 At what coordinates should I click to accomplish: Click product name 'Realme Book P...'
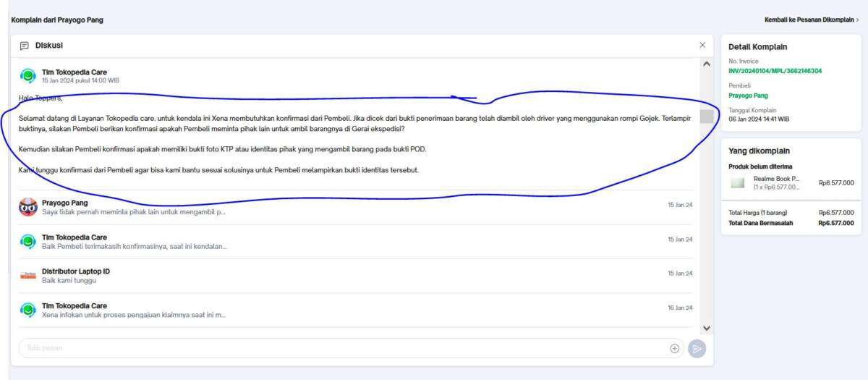(776, 179)
